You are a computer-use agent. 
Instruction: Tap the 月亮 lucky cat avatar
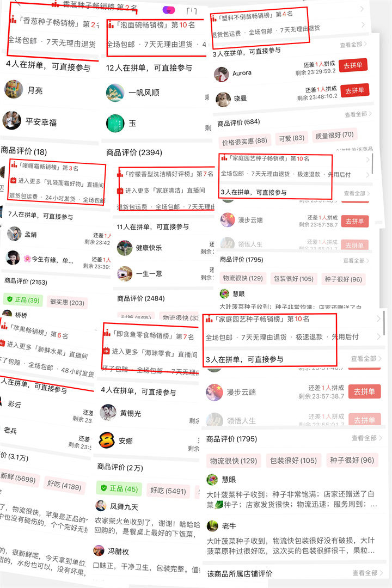[14, 89]
